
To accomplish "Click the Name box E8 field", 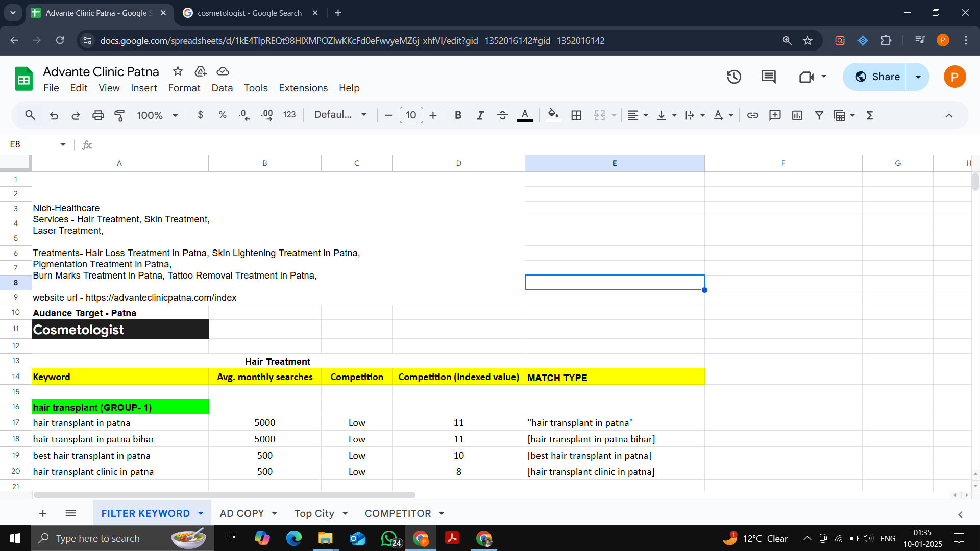I will (x=37, y=144).
